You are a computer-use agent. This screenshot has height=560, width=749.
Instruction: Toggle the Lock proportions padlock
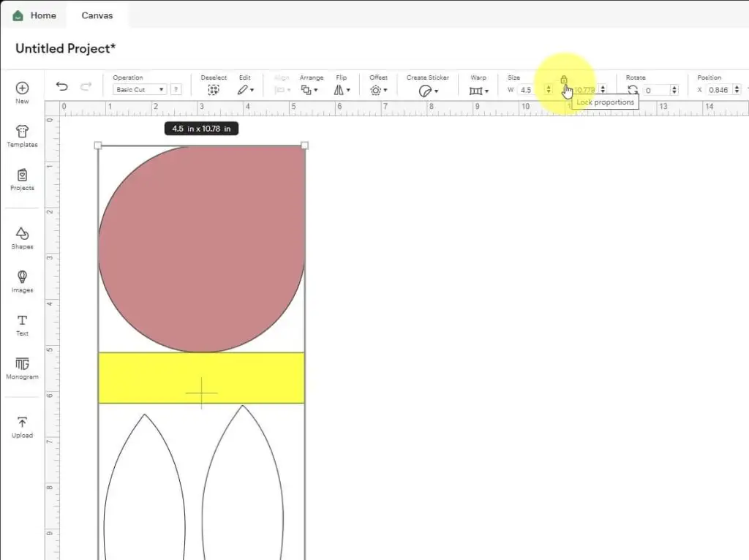coord(564,80)
